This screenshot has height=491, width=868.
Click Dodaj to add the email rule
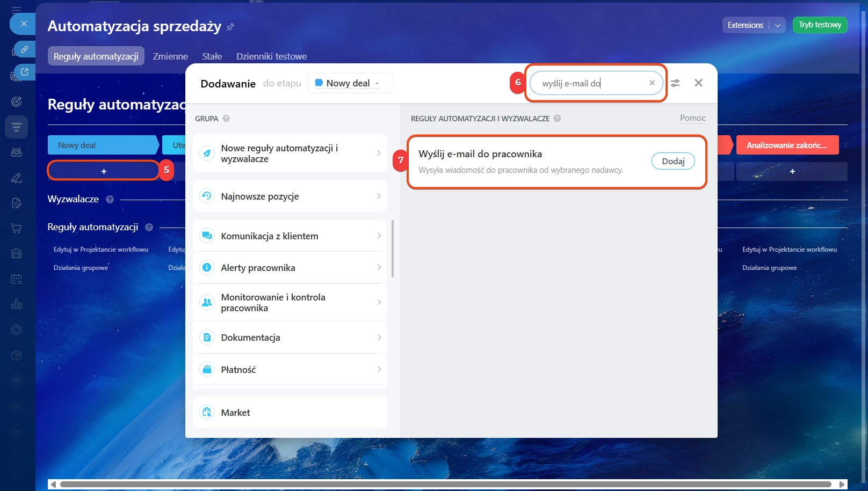pos(672,162)
